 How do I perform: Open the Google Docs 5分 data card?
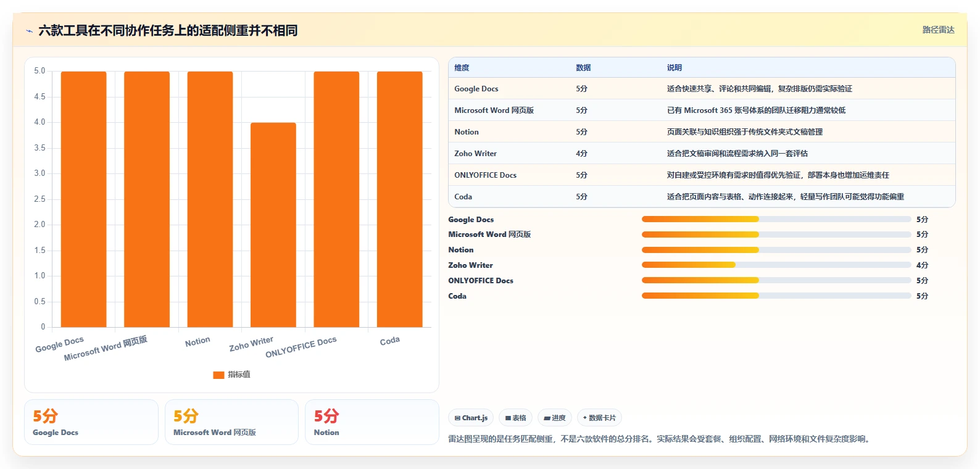[91, 422]
